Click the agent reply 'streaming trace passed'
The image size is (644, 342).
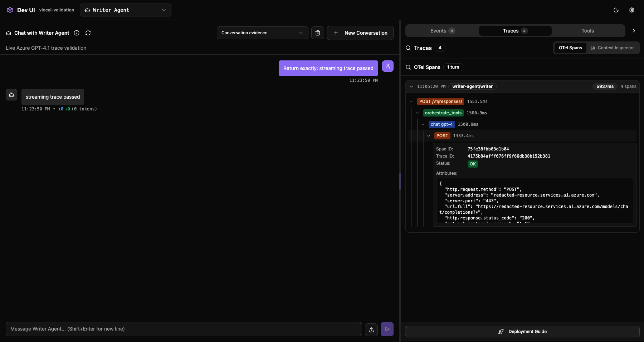tap(53, 97)
